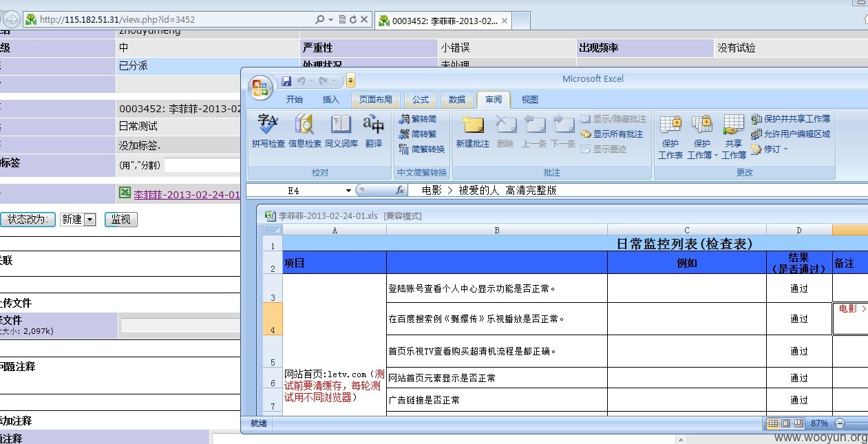
Task: Open Customize Quick Access Toolbar dropdown
Action: pyautogui.click(x=350, y=81)
